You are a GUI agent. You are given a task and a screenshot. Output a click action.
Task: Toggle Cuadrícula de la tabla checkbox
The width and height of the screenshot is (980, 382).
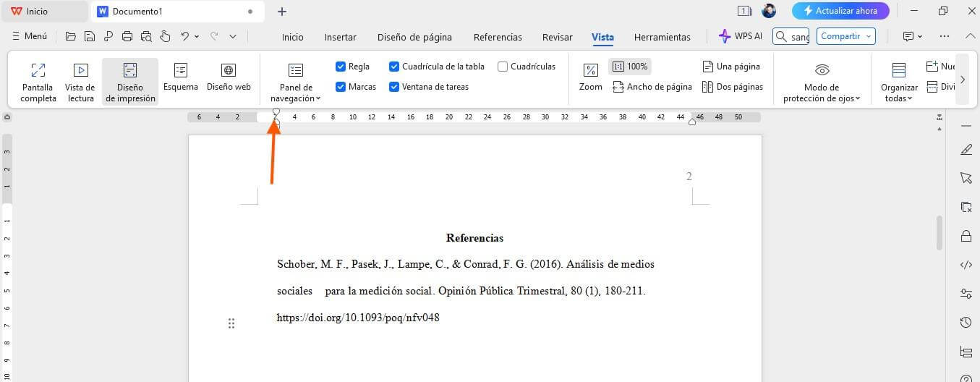(394, 67)
